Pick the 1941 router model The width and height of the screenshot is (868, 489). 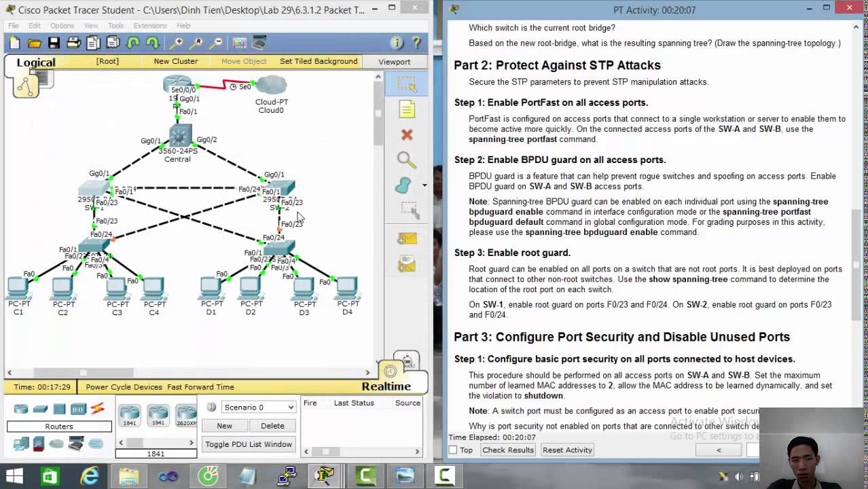coord(158,416)
